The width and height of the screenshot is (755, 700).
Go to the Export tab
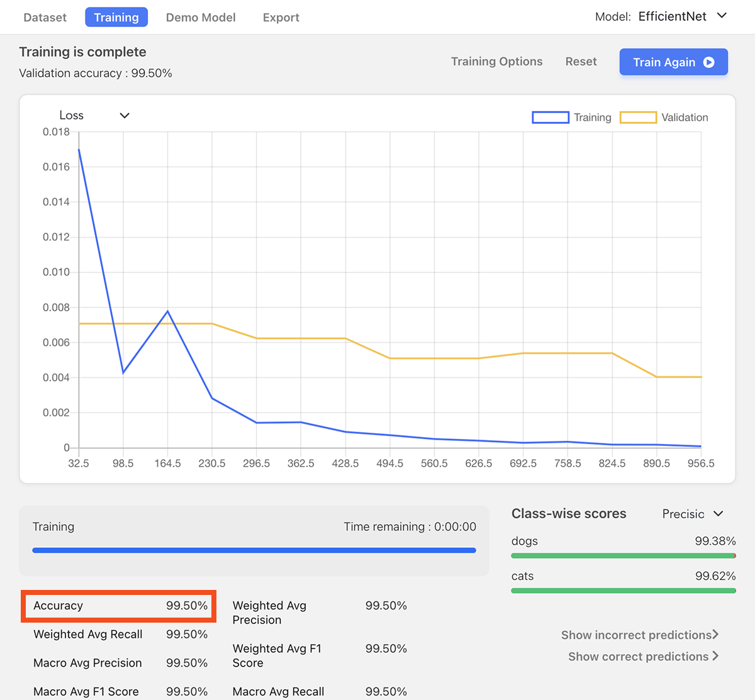pos(281,18)
